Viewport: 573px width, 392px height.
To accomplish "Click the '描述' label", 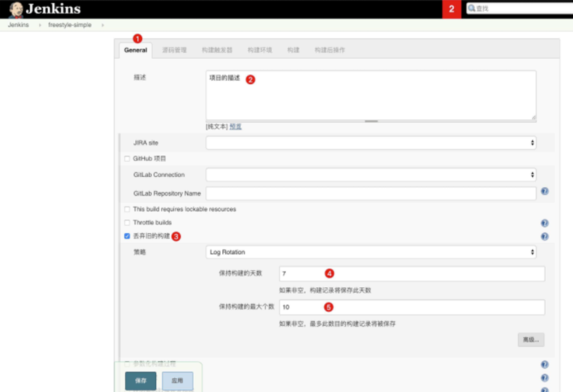I will click(139, 78).
